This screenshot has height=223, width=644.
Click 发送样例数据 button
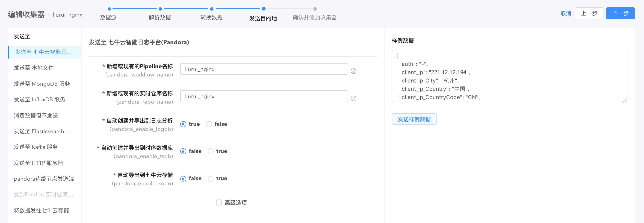(x=414, y=119)
